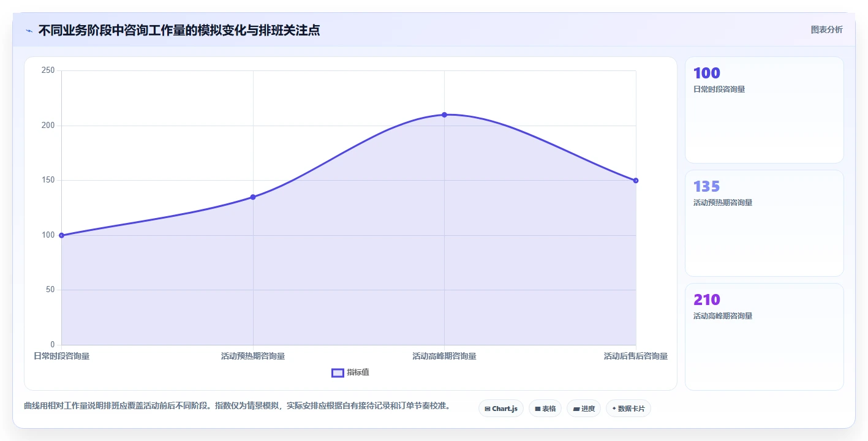Click the 活动后售后咨询量 x-axis label

[636, 356]
